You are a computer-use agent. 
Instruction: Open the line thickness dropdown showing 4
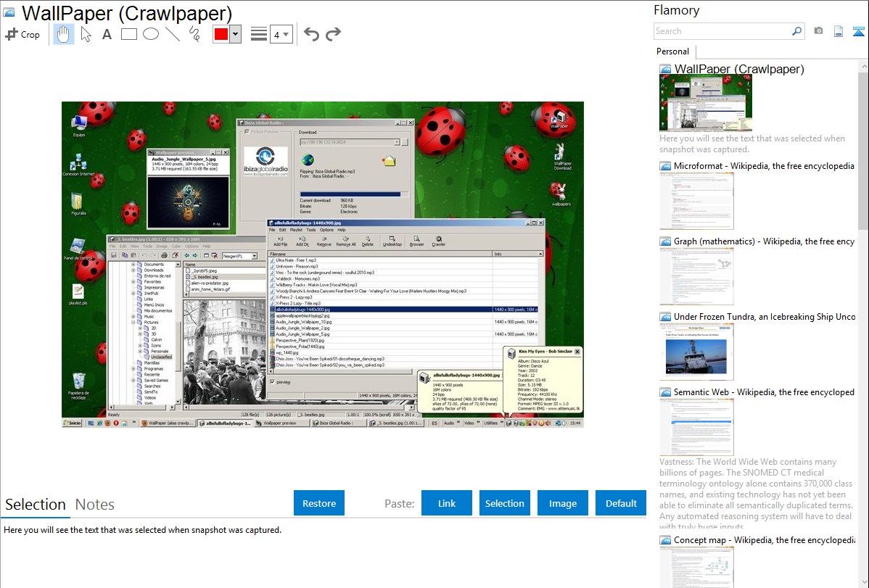(x=281, y=34)
